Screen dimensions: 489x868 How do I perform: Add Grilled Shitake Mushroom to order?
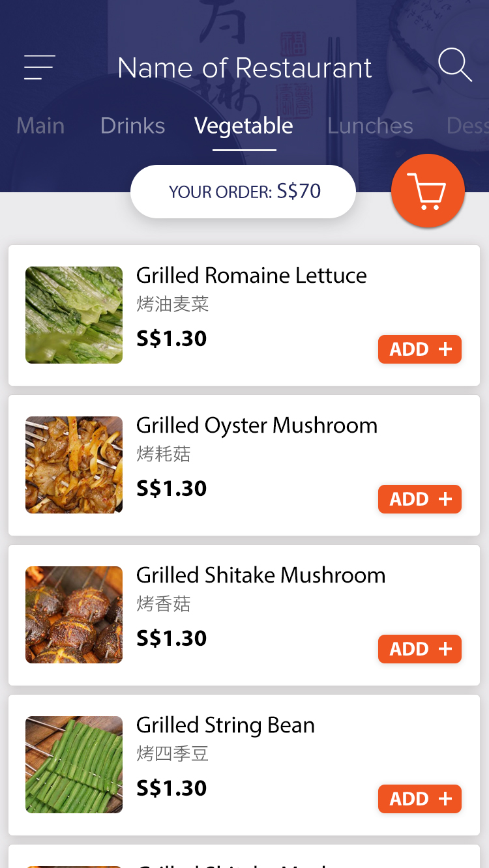[x=420, y=649]
